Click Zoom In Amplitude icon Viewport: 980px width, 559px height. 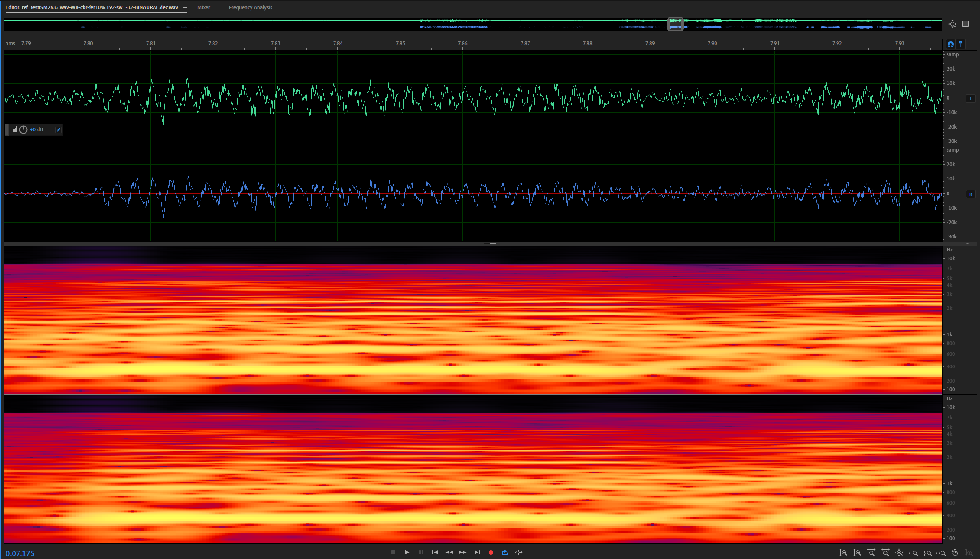(x=843, y=553)
